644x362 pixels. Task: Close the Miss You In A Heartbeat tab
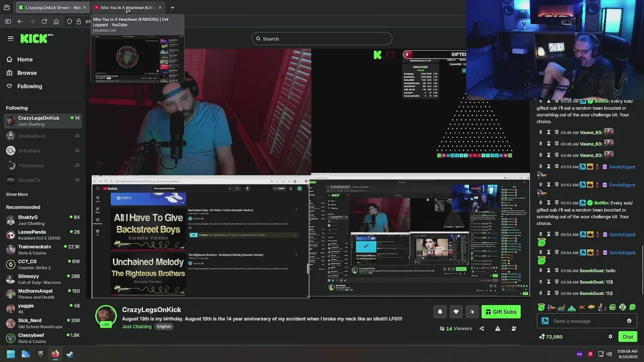(160, 8)
